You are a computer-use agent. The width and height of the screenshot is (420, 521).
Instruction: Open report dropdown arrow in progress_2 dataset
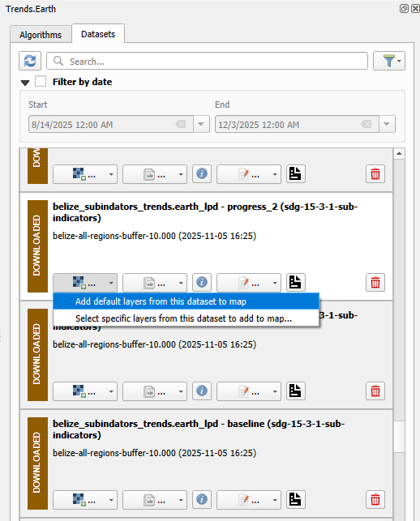[x=181, y=283]
